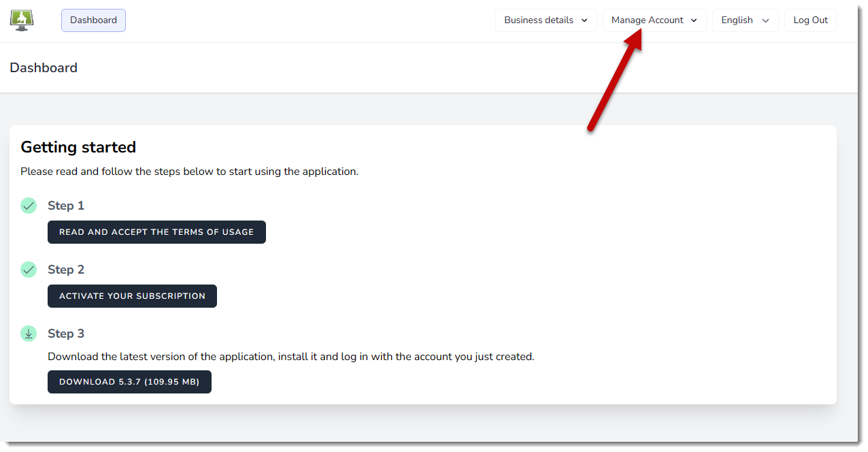Viewport: 868px width, 452px height.
Task: Download version 5.3.7 of the application
Action: [x=129, y=382]
